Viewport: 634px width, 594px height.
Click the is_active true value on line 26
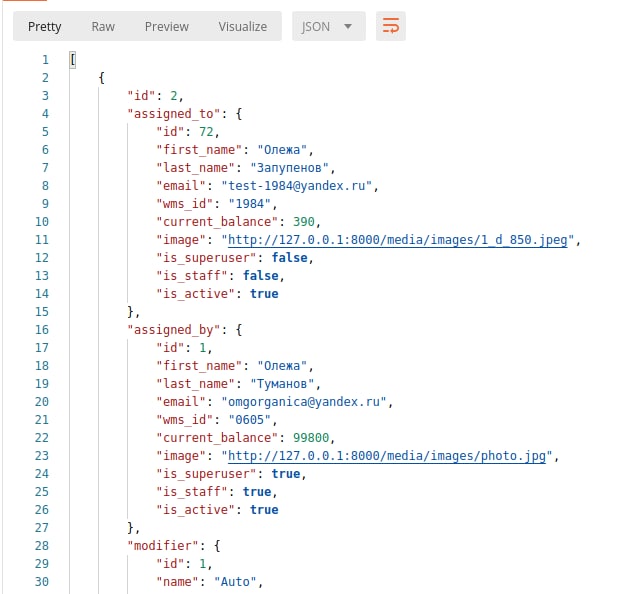[x=264, y=509]
